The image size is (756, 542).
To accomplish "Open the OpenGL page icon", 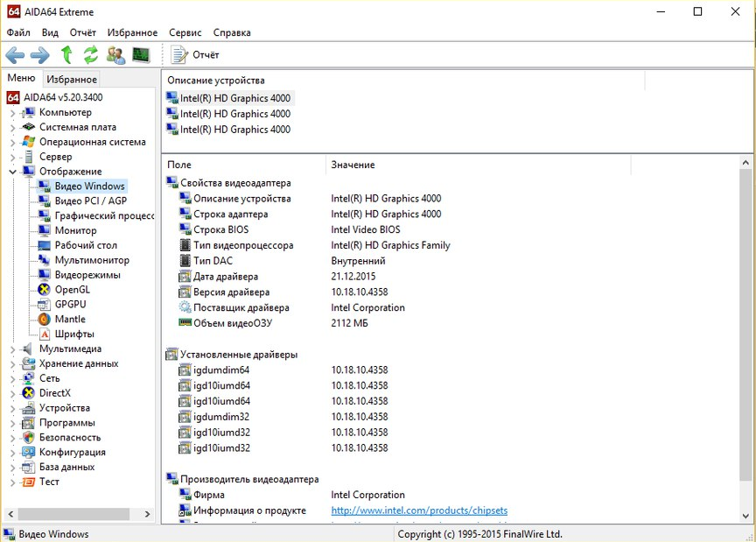I will click(45, 290).
